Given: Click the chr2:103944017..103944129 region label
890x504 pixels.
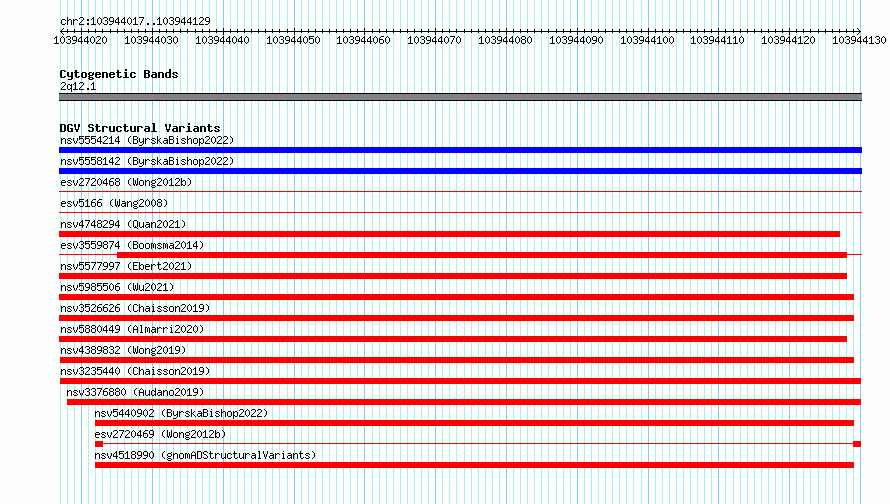Looking at the screenshot, I should 135,21.
